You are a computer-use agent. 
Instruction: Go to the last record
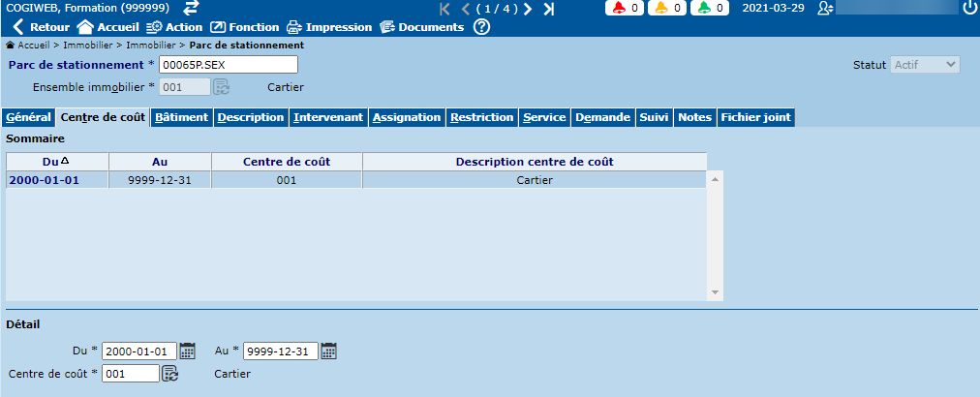548,9
